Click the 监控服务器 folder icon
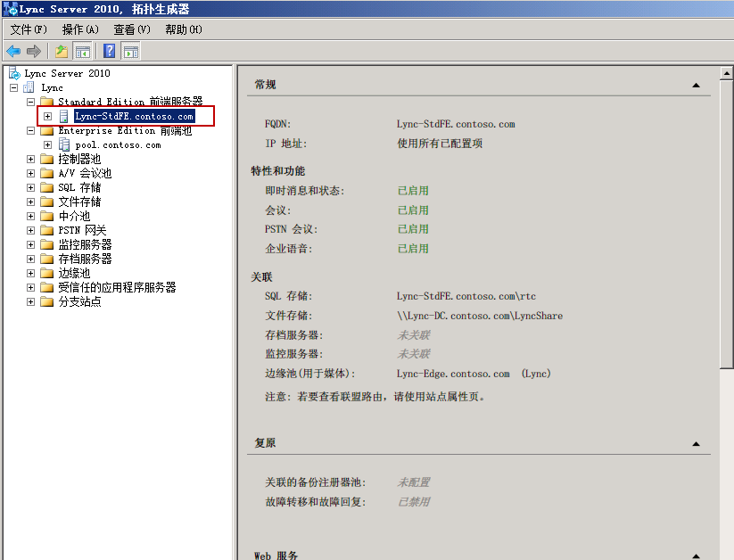 [x=46, y=245]
